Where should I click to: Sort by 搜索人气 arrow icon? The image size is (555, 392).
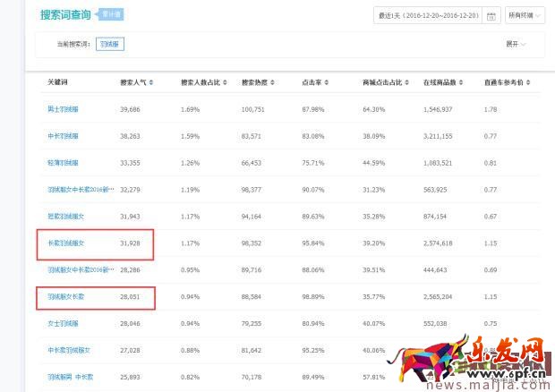coord(151,82)
